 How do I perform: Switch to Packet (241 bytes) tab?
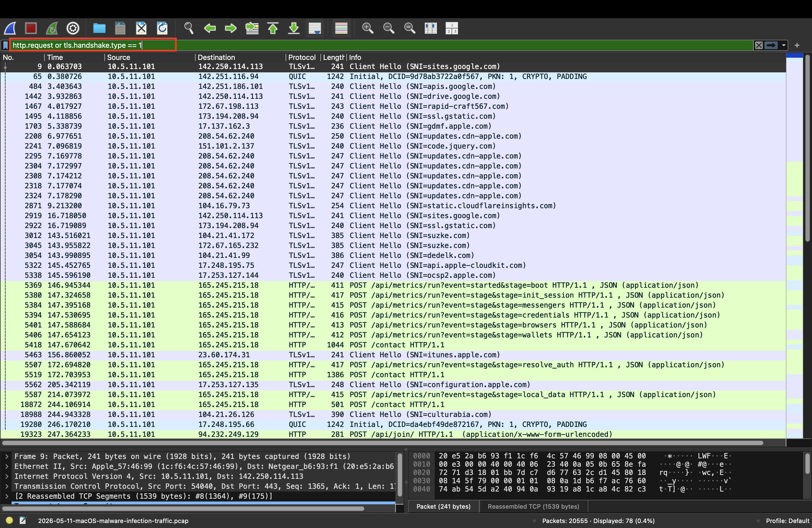[443, 506]
